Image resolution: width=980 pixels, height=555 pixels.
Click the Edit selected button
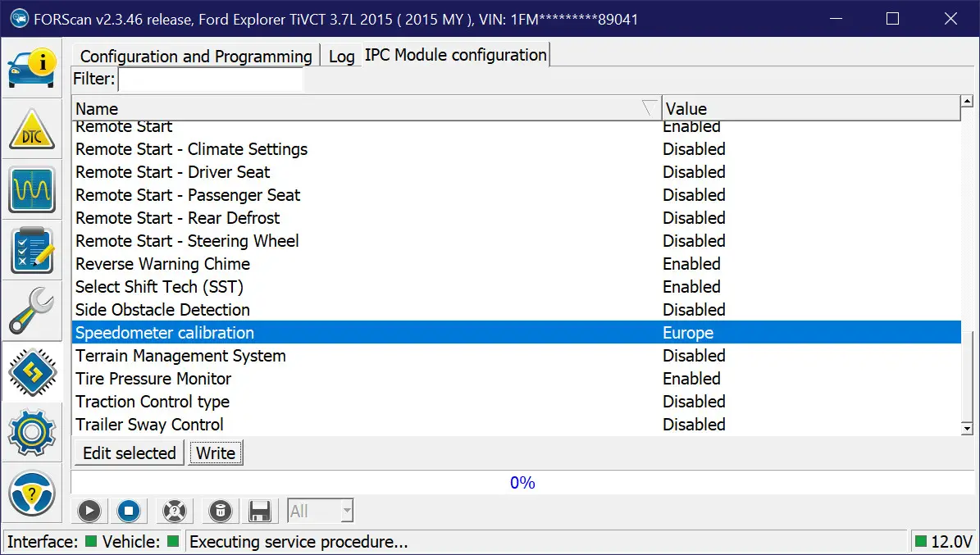[130, 453]
